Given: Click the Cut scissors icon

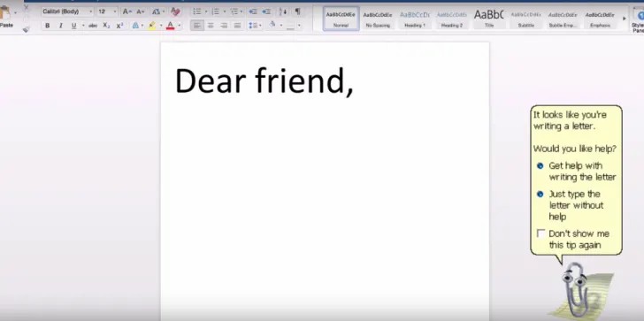Looking at the screenshot, I should tap(27, 7).
